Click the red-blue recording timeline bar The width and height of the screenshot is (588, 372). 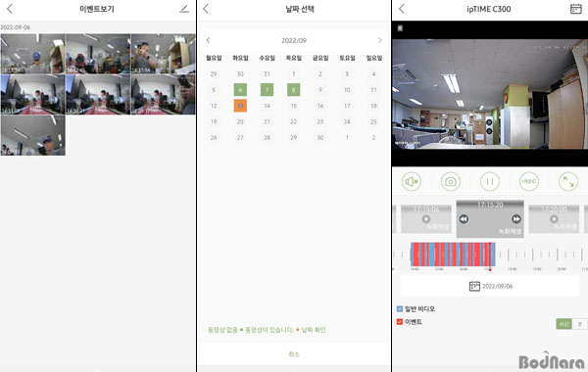point(453,255)
